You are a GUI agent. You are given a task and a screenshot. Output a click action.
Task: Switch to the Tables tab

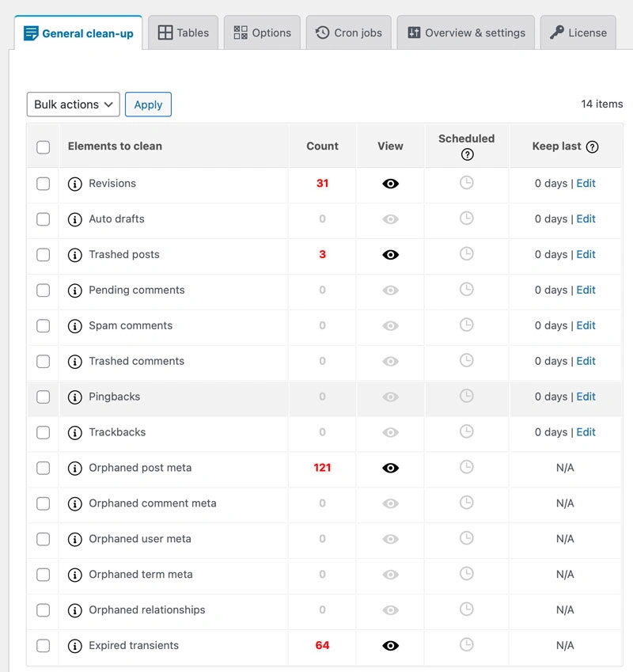coord(184,32)
